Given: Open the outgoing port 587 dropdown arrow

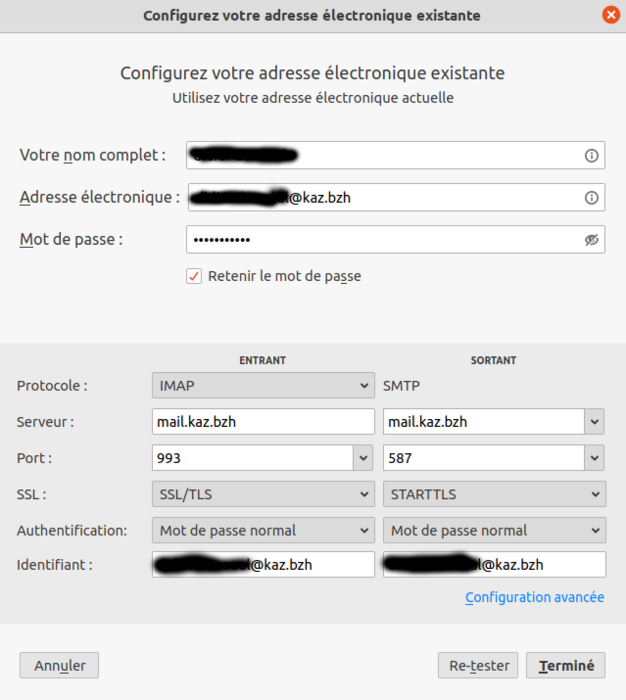Looking at the screenshot, I should [595, 458].
